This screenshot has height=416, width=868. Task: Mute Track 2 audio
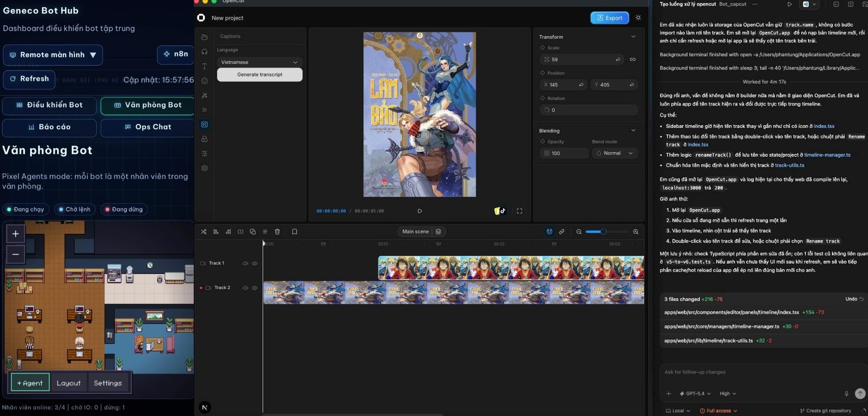tap(245, 288)
